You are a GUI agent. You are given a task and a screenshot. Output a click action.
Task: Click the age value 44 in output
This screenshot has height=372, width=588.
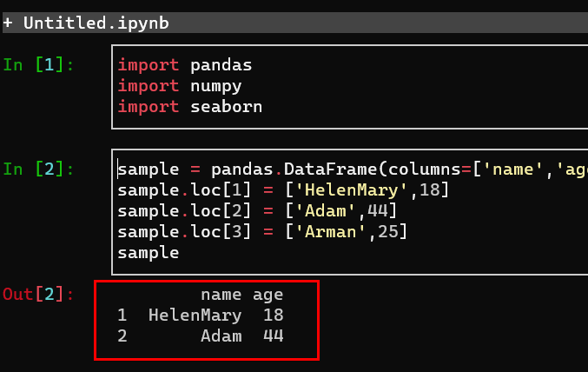274,336
